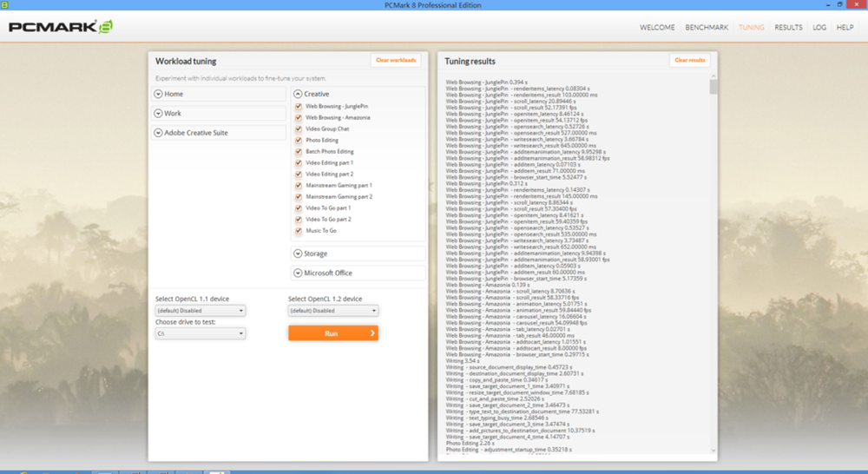Uncheck Mainstream Gaming part 1
868x474 pixels.
click(x=299, y=186)
